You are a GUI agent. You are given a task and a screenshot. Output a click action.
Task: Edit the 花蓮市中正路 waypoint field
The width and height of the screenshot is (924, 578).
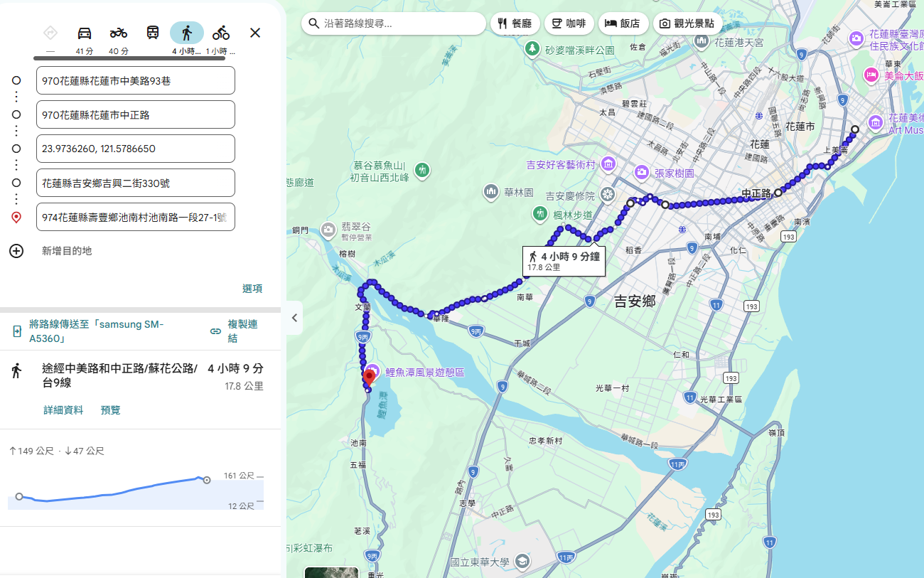pyautogui.click(x=136, y=114)
